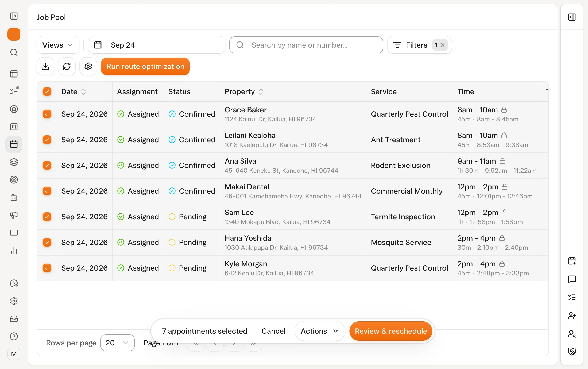Run route optimization
The height and width of the screenshot is (369, 588).
[x=145, y=66]
